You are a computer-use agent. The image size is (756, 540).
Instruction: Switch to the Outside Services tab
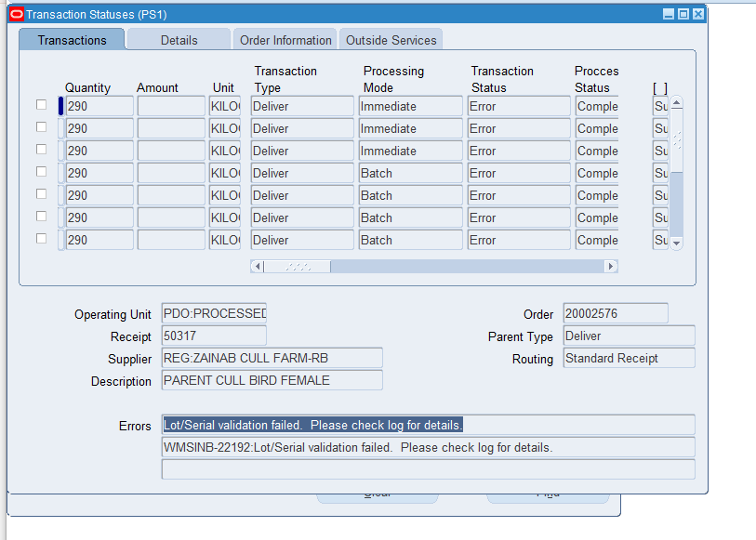(x=391, y=40)
